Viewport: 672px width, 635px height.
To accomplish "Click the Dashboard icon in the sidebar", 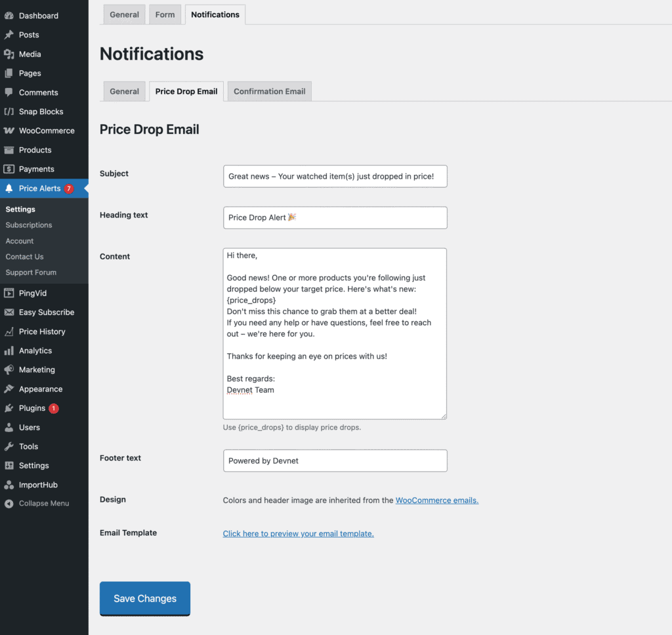I will 9,16.
